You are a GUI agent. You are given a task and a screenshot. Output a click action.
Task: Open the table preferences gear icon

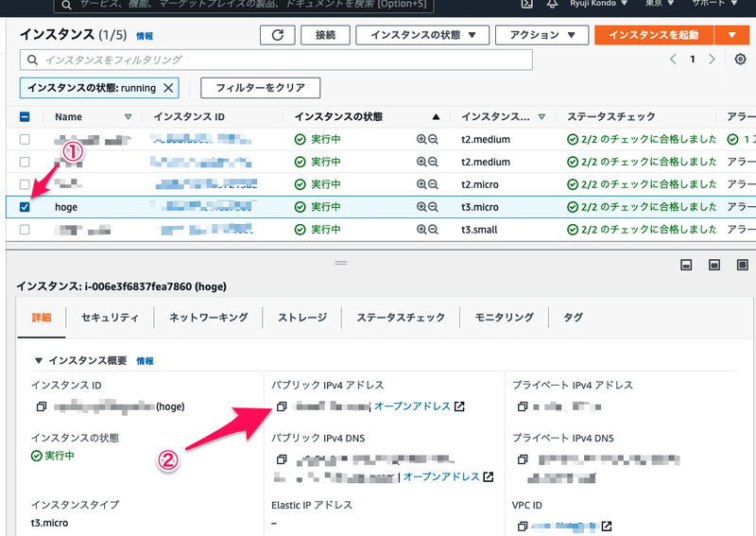pyautogui.click(x=740, y=60)
